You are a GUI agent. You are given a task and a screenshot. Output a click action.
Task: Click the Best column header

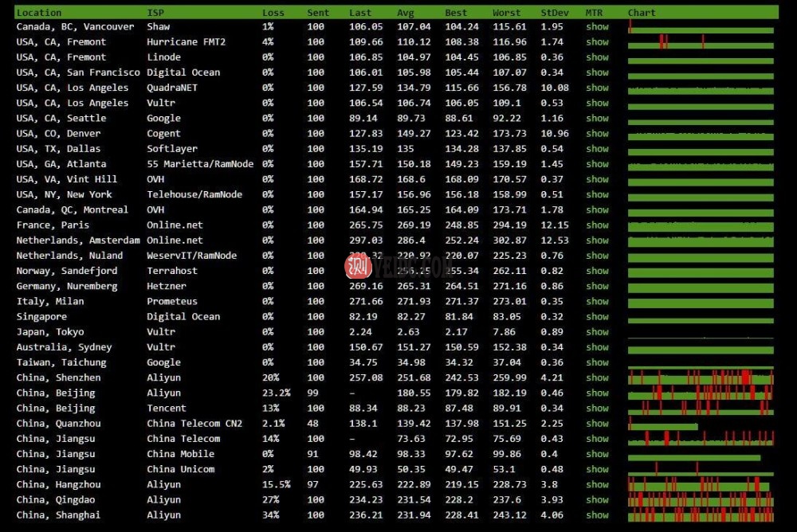tap(455, 12)
